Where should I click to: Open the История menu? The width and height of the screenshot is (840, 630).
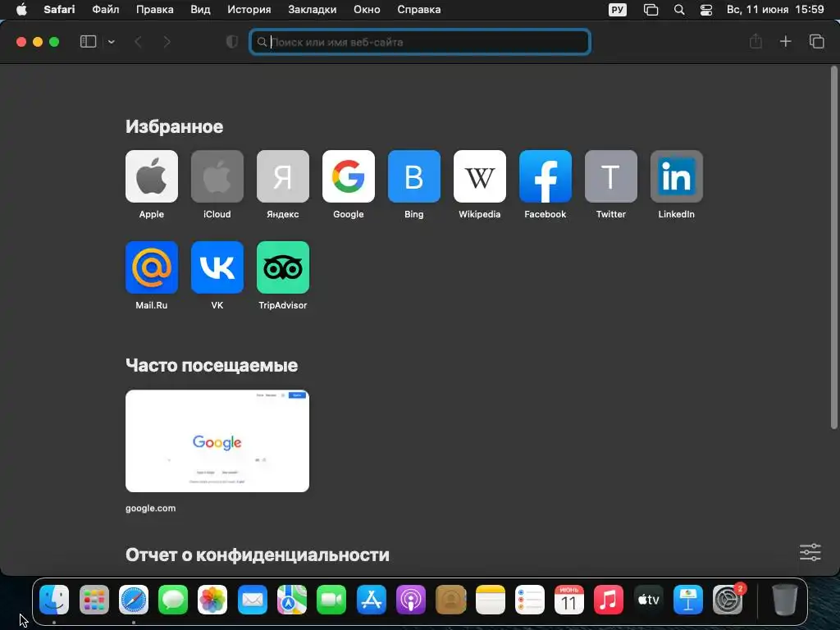pyautogui.click(x=249, y=10)
